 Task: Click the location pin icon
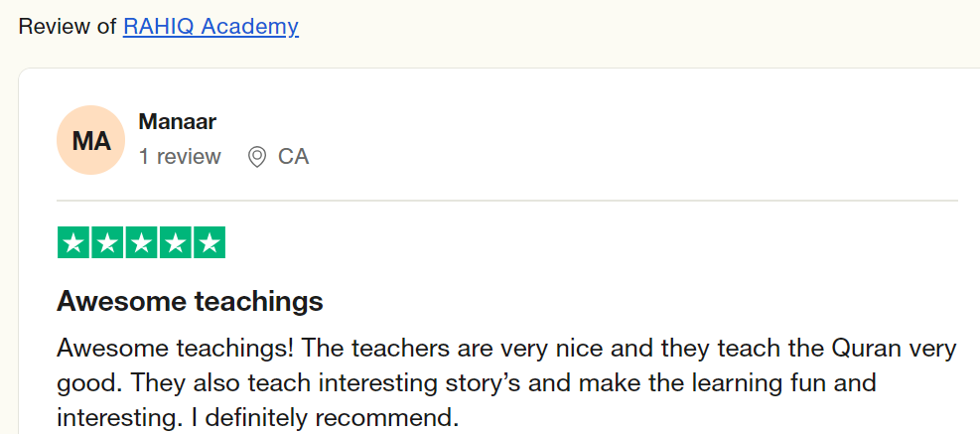pyautogui.click(x=257, y=157)
